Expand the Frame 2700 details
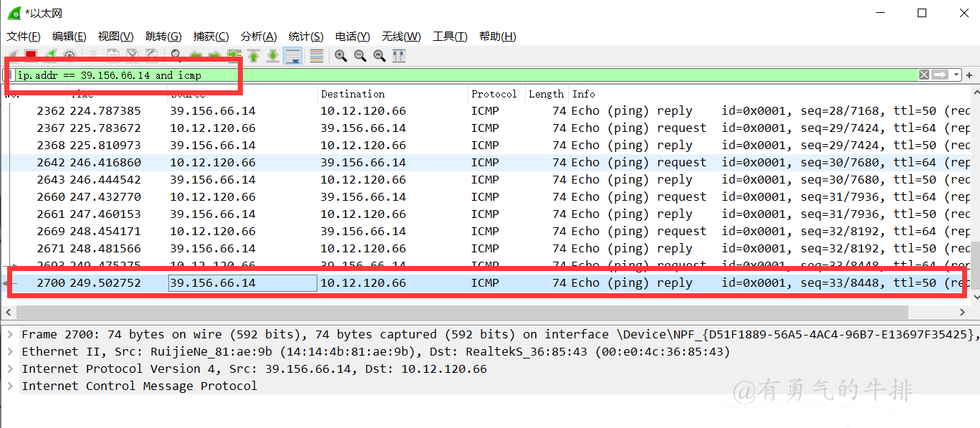The image size is (980, 428). coord(11,335)
